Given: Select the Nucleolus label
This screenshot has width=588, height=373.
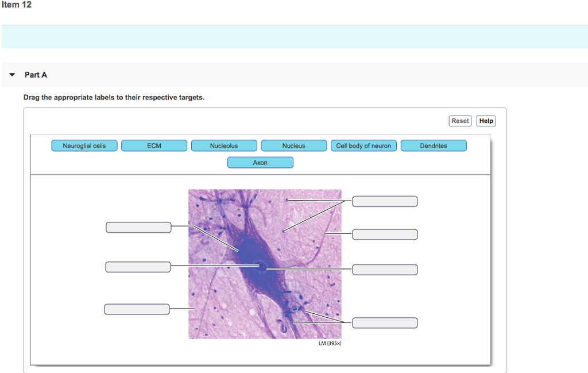Looking at the screenshot, I should tap(223, 146).
